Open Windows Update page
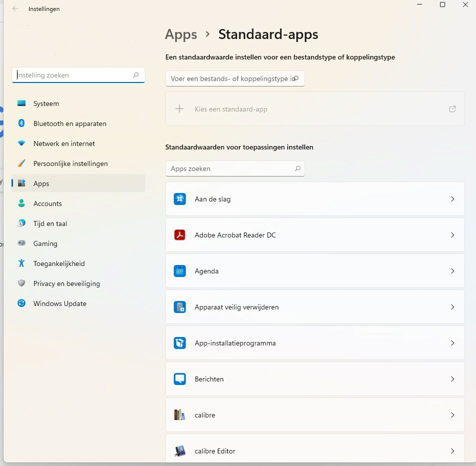Viewport: 476px width, 466px height. click(78, 303)
